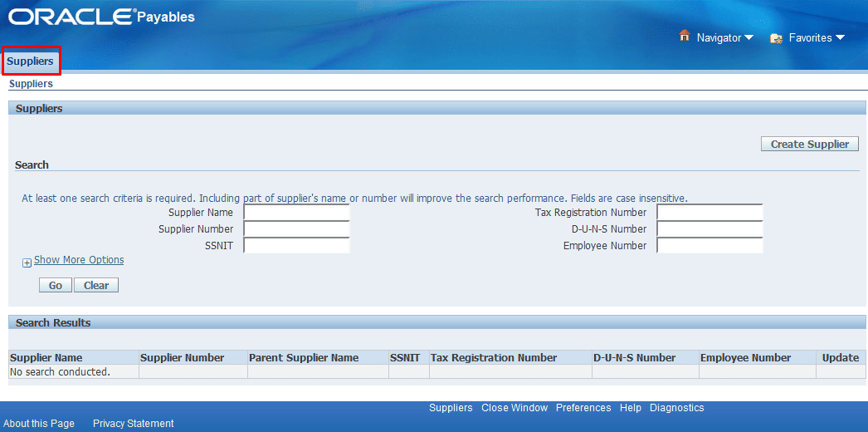Open the Diagnostics link in footer
868x432 pixels.
click(x=676, y=408)
